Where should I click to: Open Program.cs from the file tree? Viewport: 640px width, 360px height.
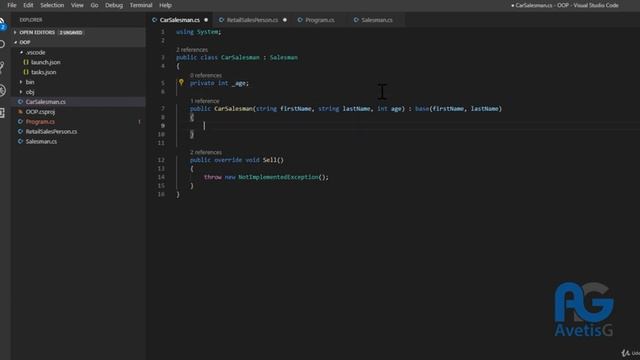(x=78, y=122)
